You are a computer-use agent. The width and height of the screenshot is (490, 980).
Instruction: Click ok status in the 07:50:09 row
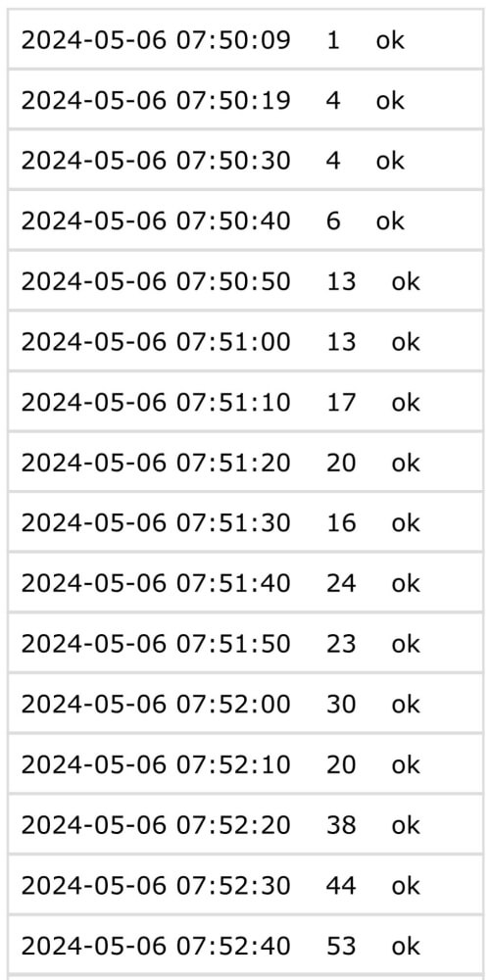[x=391, y=40]
